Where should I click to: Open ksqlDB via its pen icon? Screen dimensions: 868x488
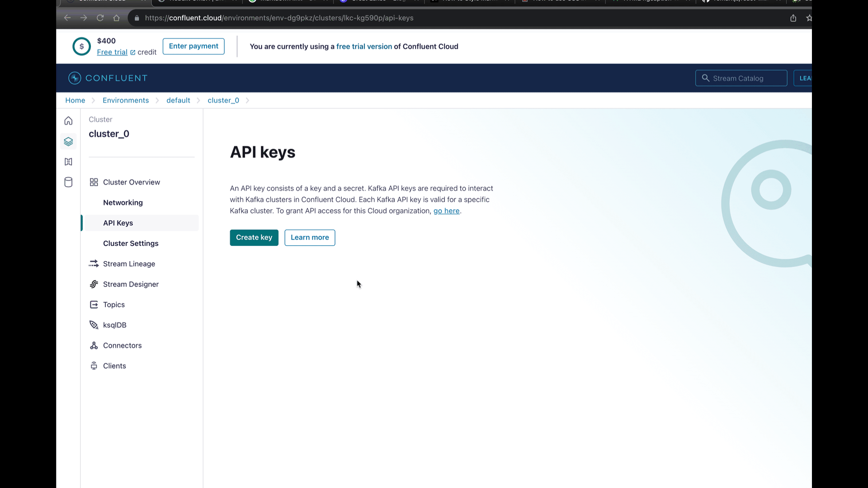click(94, 325)
